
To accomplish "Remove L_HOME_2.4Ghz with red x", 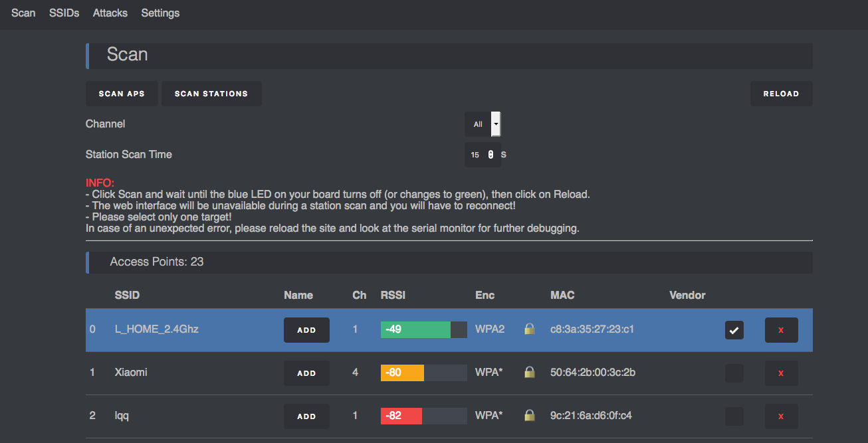I will [x=781, y=330].
